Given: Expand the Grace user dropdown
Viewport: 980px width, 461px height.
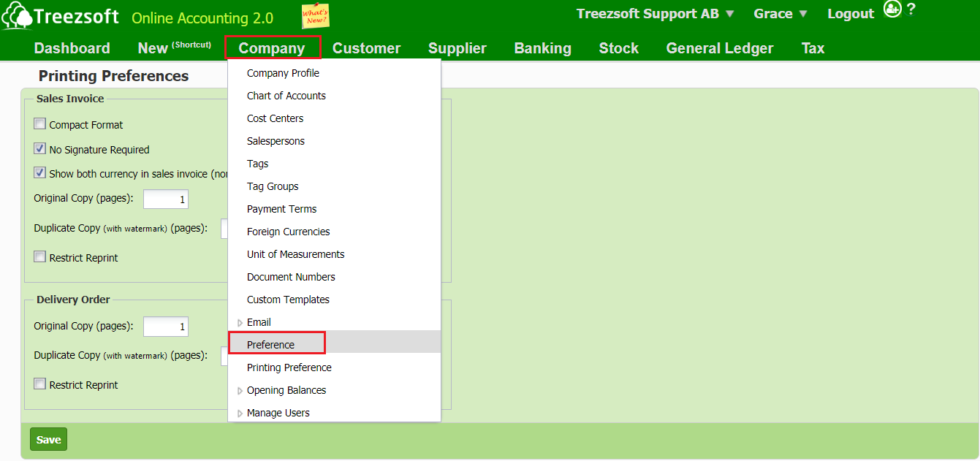Looking at the screenshot, I should [x=781, y=14].
